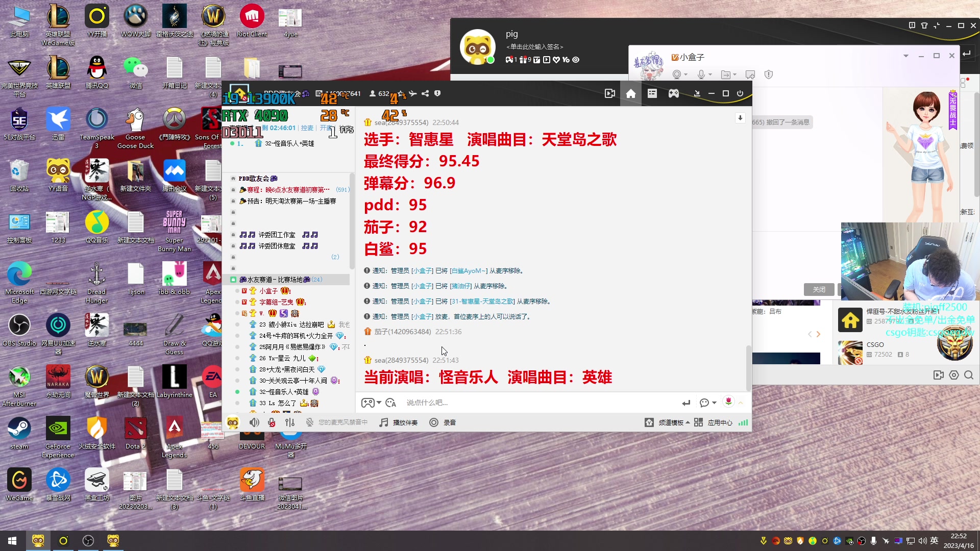Open the Steam desktop icon
This screenshot has width=980, height=551.
pos(19,433)
